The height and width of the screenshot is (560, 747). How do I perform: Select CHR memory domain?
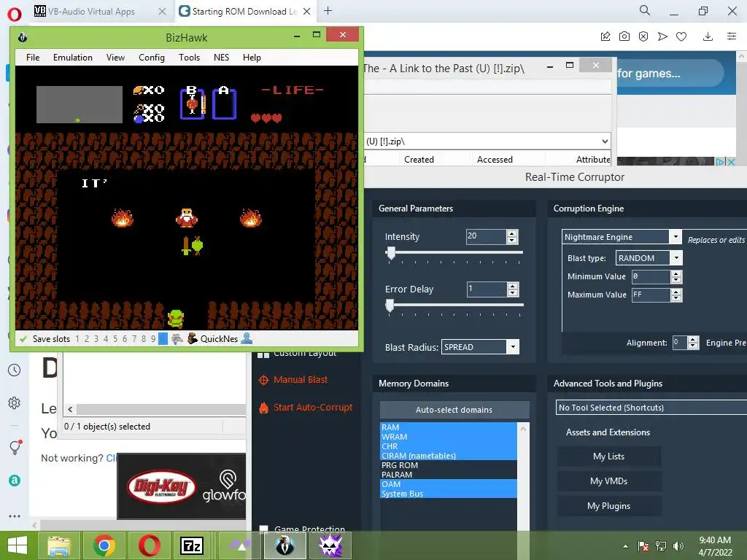[449, 446]
